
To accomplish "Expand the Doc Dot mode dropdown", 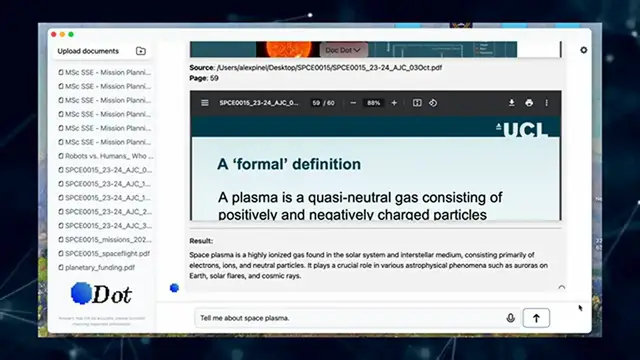I will click(343, 50).
